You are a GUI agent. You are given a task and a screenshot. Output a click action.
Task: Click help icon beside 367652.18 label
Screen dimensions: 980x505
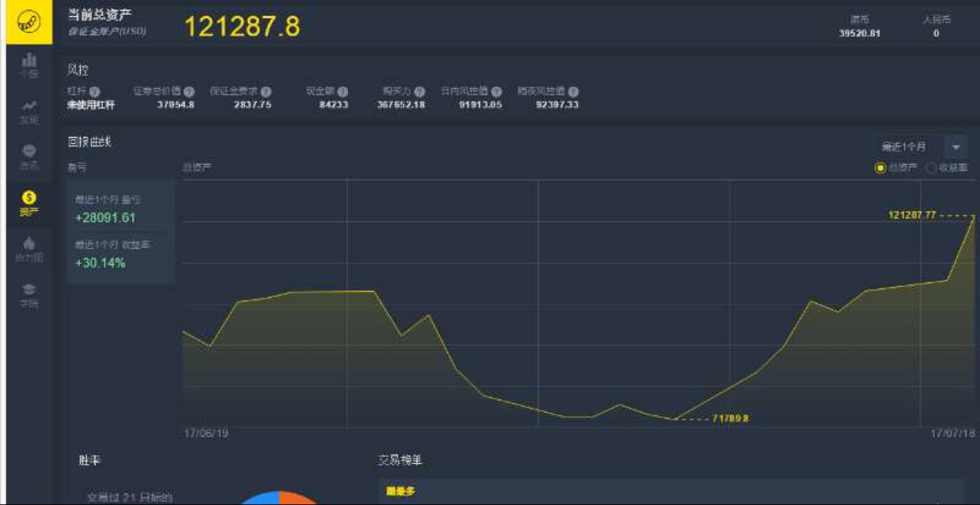(419, 92)
